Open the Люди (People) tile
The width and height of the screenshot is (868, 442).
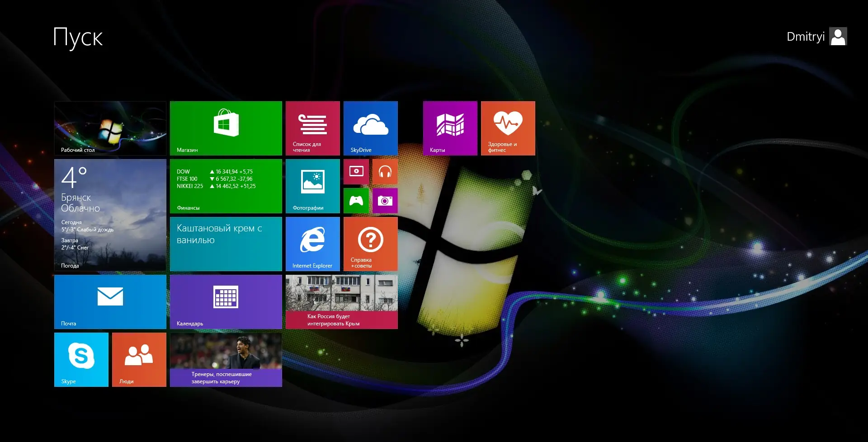(139, 360)
